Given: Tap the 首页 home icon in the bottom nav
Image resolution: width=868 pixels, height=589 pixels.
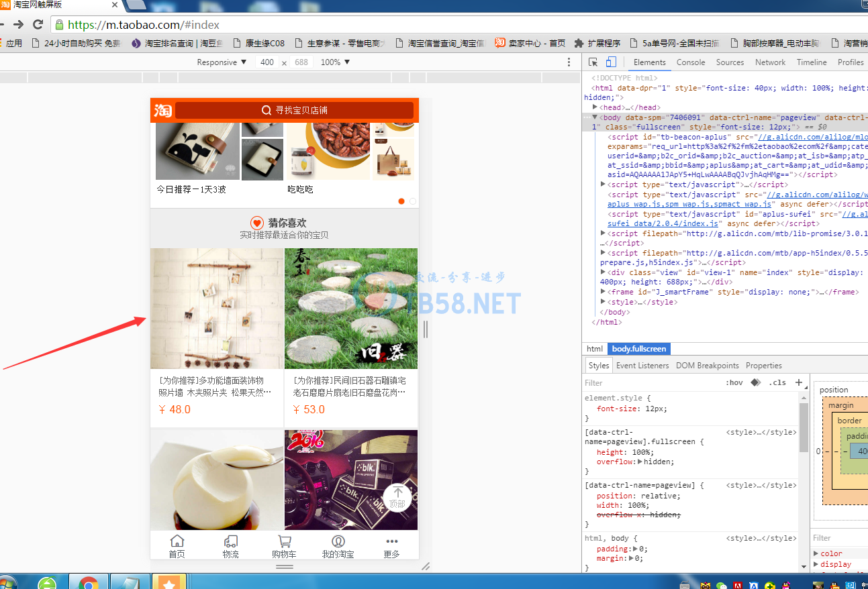Looking at the screenshot, I should [x=177, y=547].
